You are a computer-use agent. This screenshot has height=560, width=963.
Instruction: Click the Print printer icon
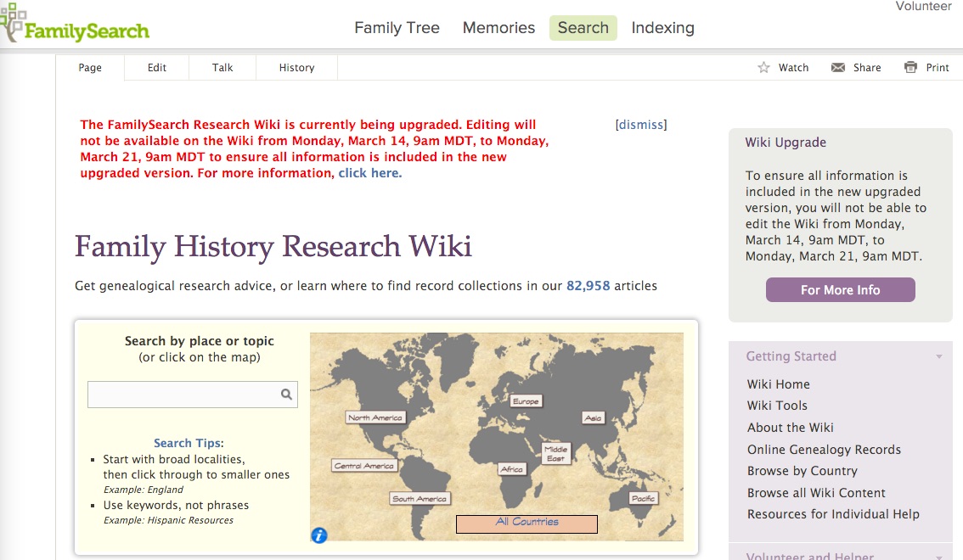pos(911,68)
